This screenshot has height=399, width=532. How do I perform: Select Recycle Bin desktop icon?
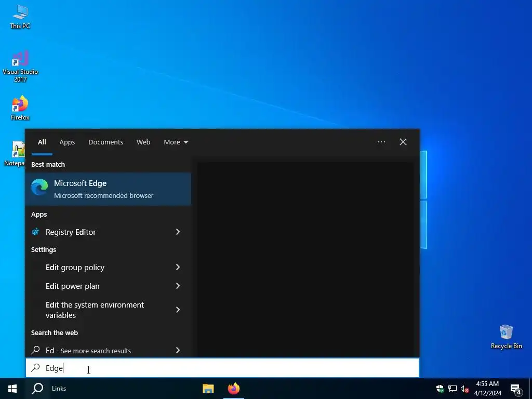(x=506, y=337)
